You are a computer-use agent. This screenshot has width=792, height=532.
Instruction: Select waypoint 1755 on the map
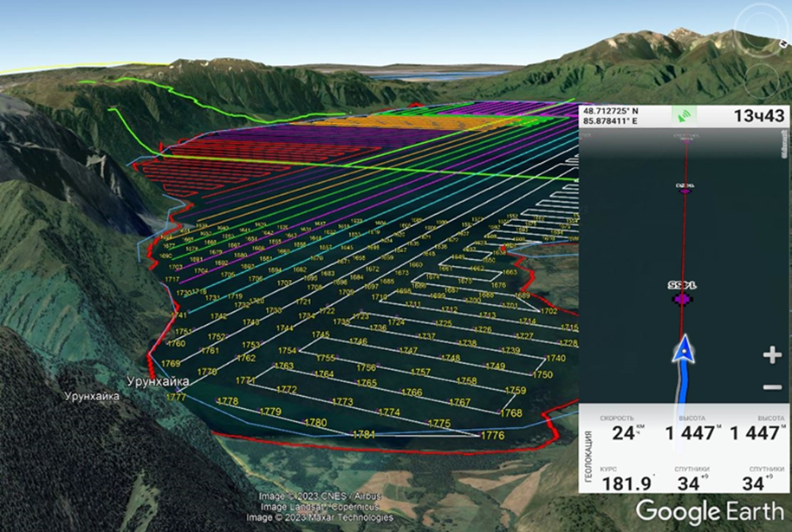(x=326, y=358)
